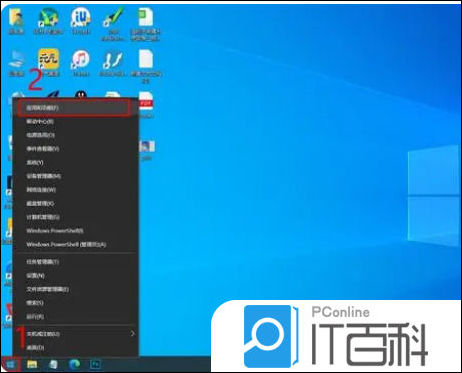Open Power Options (O) menu entry

(75, 135)
